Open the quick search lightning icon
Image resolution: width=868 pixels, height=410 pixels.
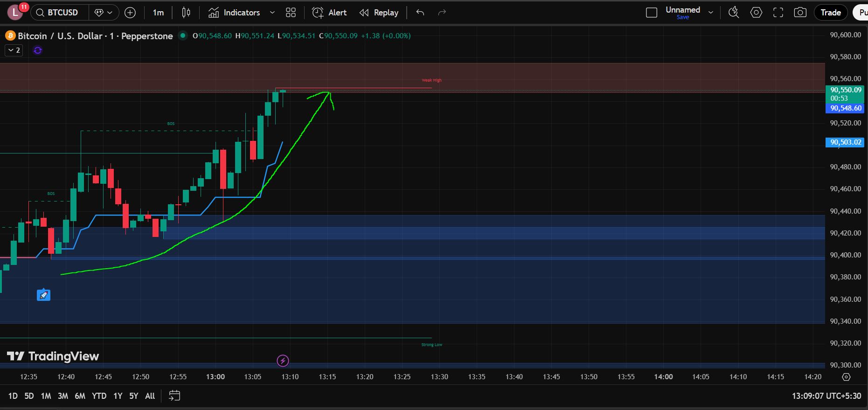coord(734,13)
